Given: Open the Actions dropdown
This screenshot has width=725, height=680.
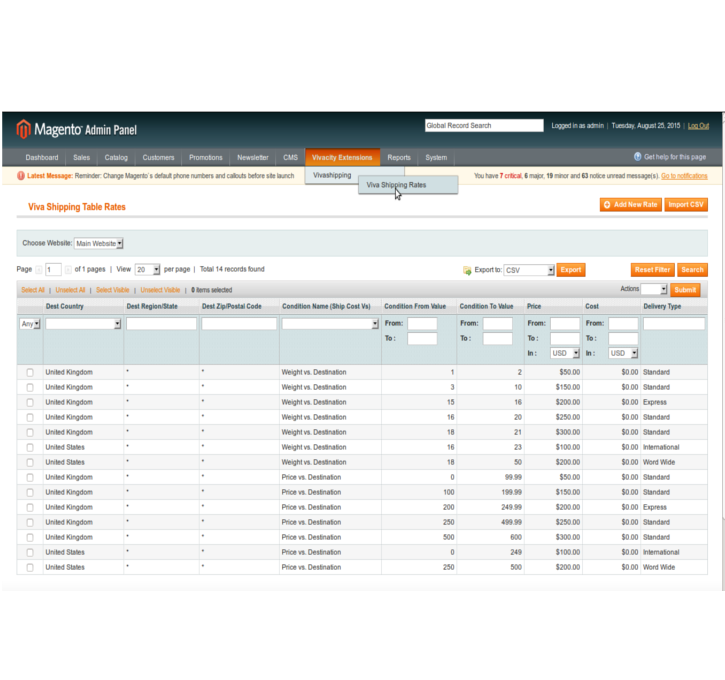Looking at the screenshot, I should point(654,289).
